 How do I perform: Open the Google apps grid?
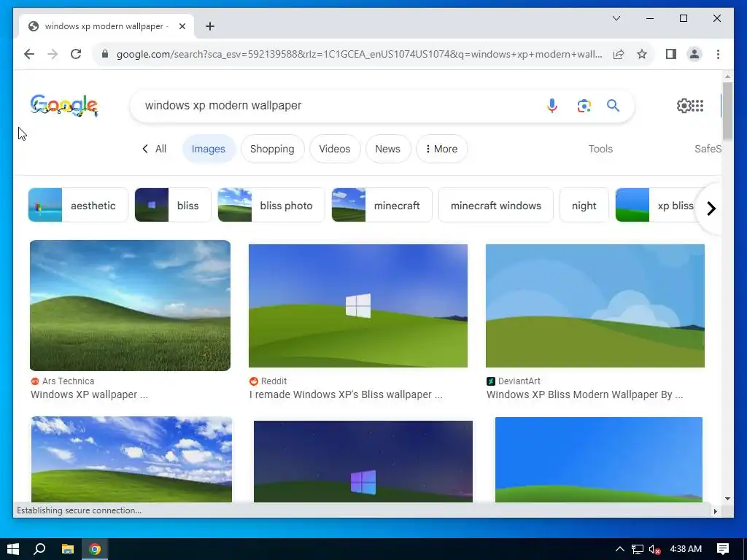(x=697, y=105)
